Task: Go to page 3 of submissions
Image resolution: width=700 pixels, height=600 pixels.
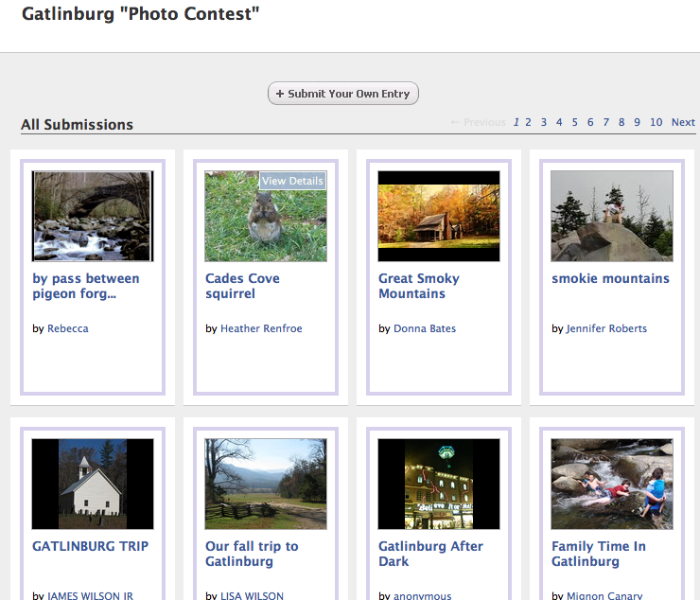Action: [x=544, y=122]
